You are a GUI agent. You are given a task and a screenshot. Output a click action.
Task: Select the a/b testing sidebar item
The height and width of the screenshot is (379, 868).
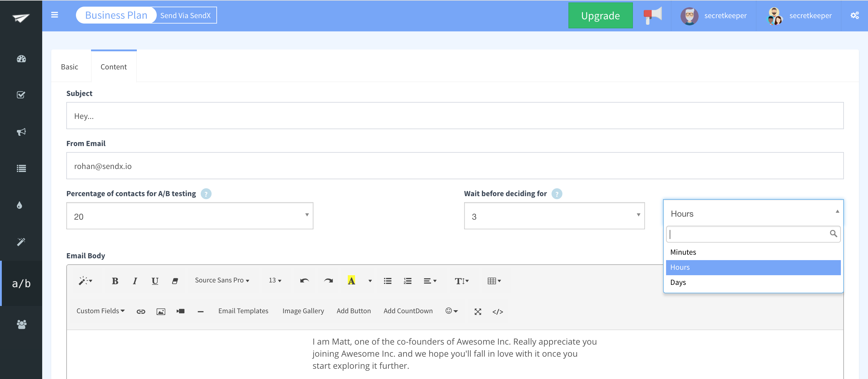click(21, 283)
